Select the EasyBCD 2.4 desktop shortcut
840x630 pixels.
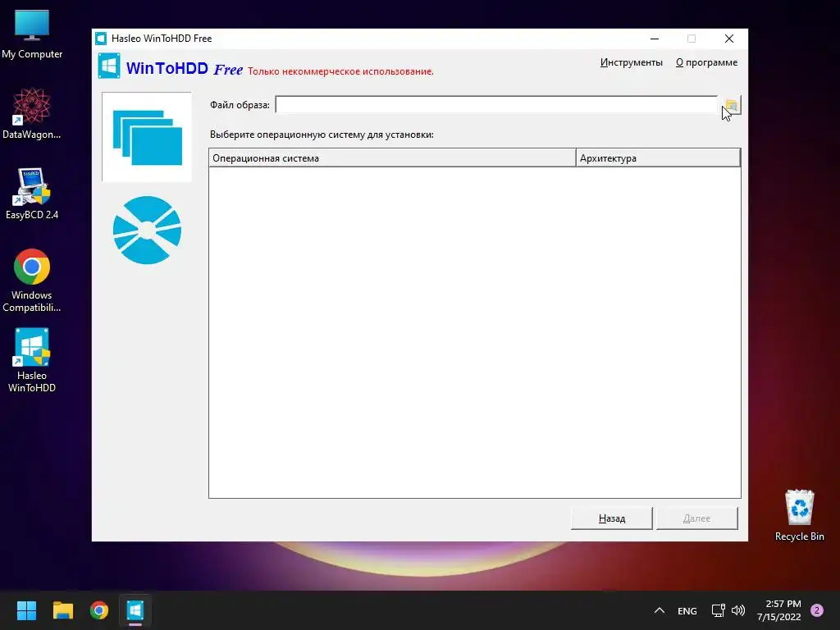click(32, 194)
